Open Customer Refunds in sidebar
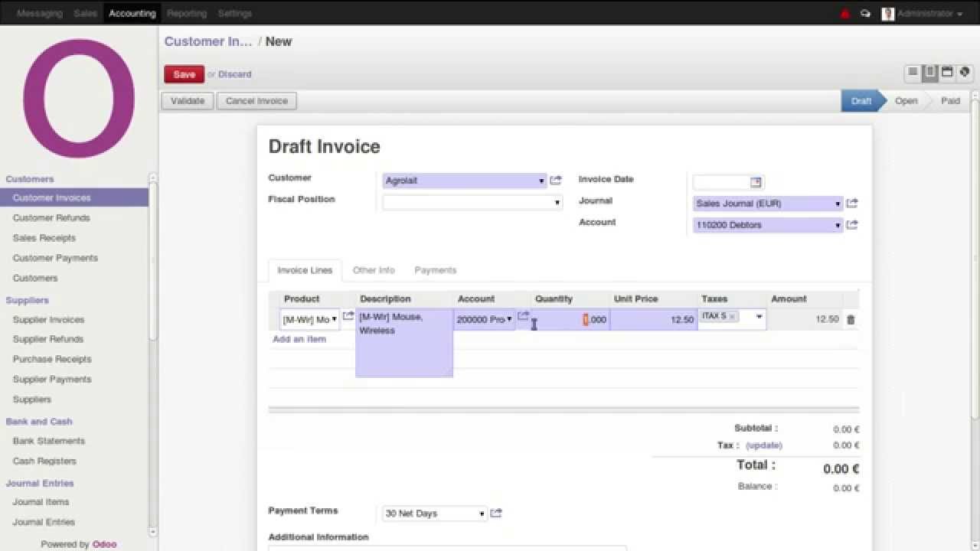980x551 pixels. click(x=51, y=218)
